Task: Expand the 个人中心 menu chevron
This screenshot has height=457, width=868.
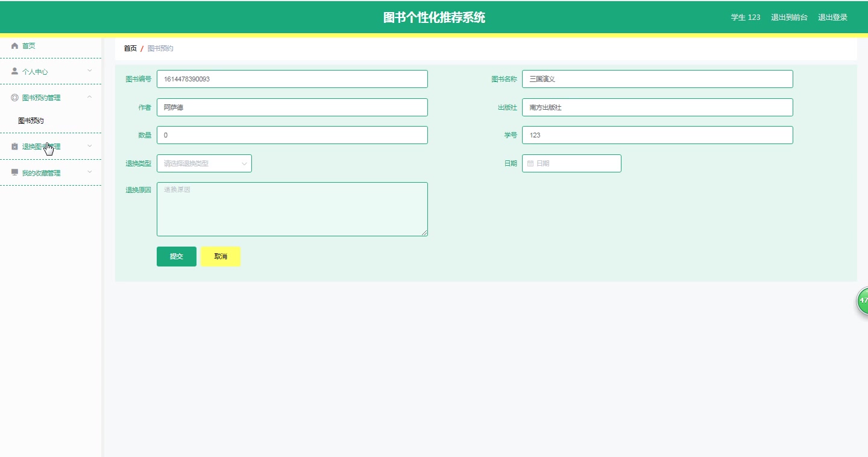Action: tap(90, 71)
